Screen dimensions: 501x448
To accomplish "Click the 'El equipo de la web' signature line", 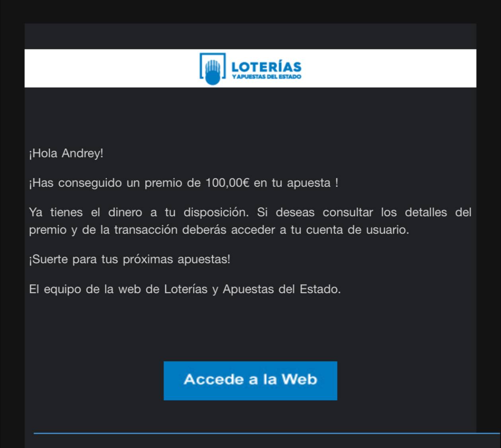I will pos(185,289).
